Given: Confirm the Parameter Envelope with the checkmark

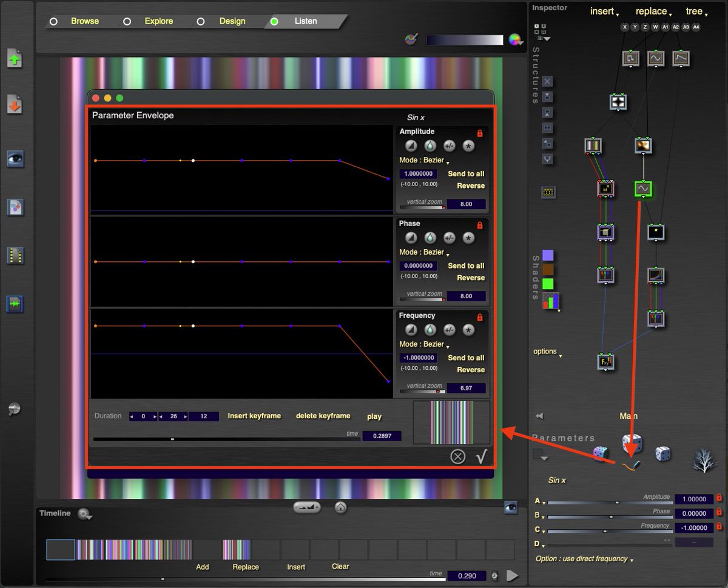Looking at the screenshot, I should pyautogui.click(x=482, y=456).
